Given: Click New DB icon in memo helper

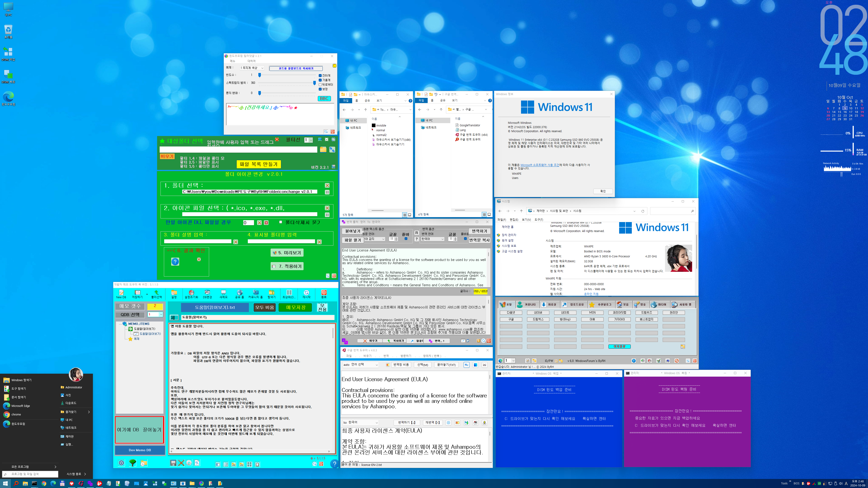Looking at the screenshot, I should point(121,294).
